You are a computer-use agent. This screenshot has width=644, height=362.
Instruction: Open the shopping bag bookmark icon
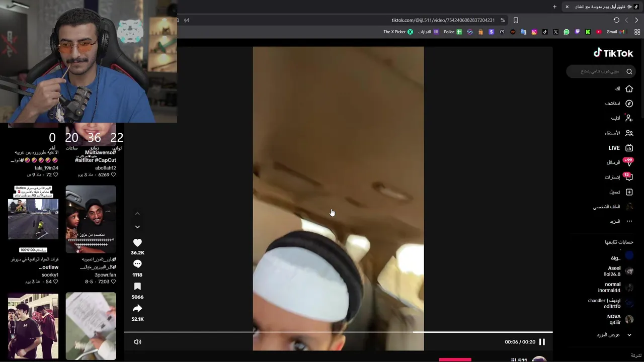click(480, 32)
